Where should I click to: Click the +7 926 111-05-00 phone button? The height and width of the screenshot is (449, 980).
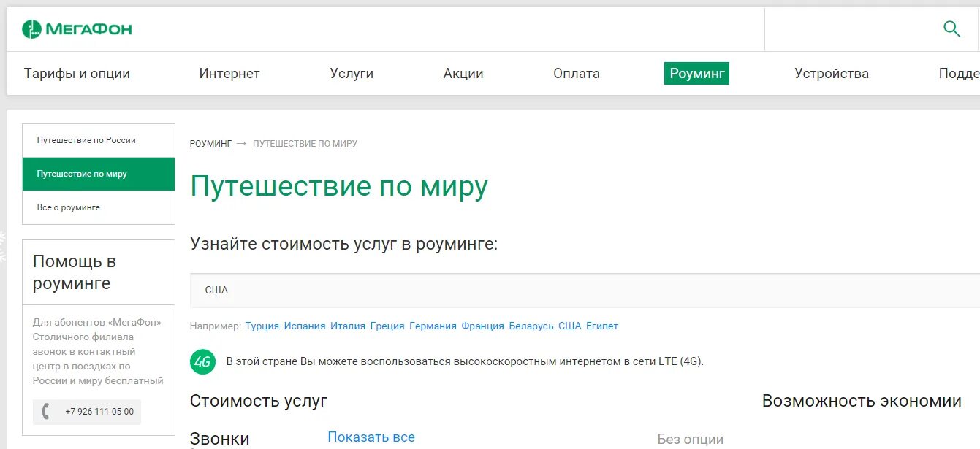[x=87, y=412]
